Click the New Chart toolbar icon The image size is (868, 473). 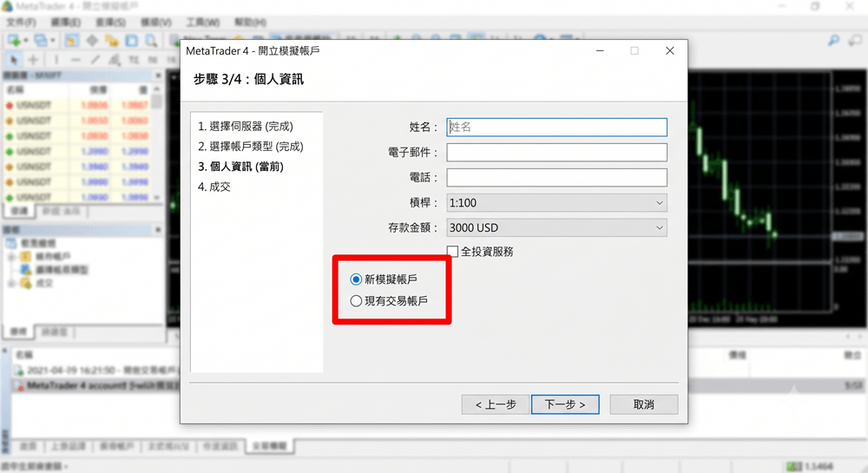coord(14,41)
